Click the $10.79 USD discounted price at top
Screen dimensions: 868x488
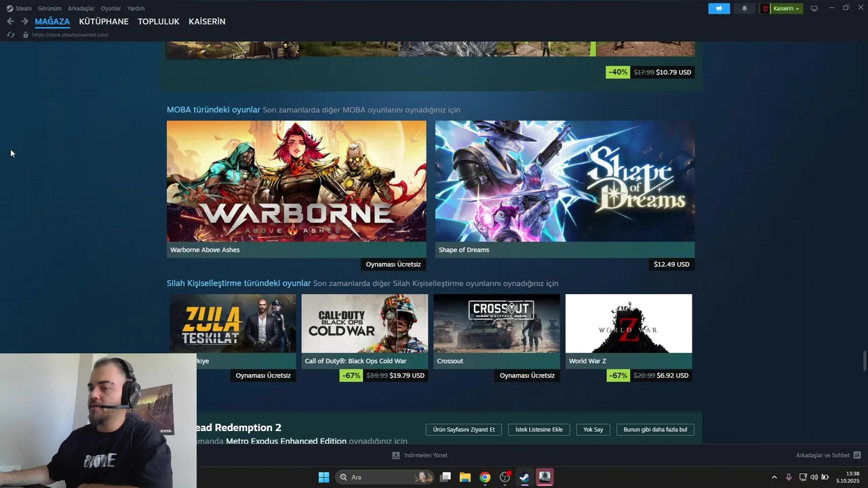[673, 73]
